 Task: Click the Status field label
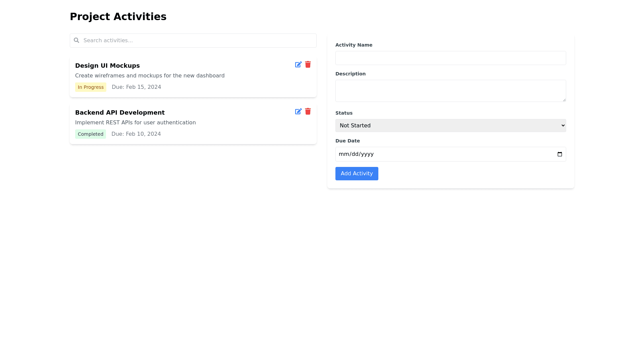pos(344,113)
